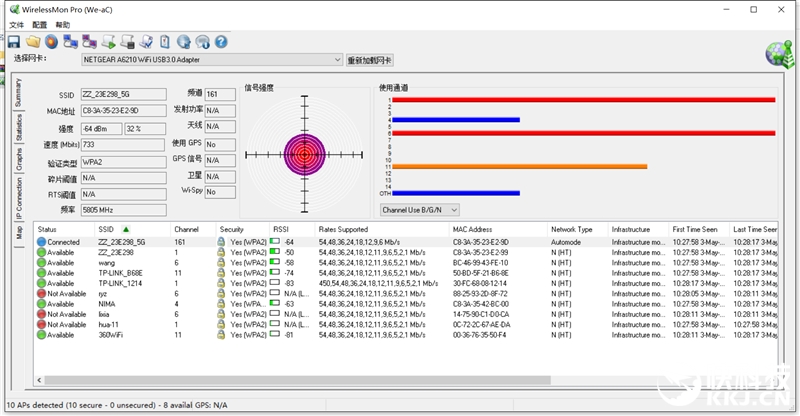
Task: Click the checkmark document toolbar icon
Action: (x=147, y=42)
